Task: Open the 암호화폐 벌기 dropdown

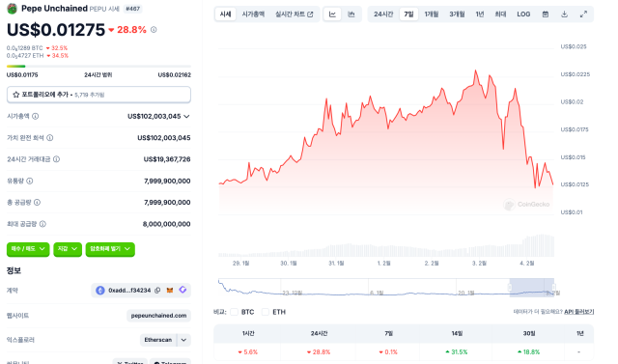Action: [x=110, y=249]
